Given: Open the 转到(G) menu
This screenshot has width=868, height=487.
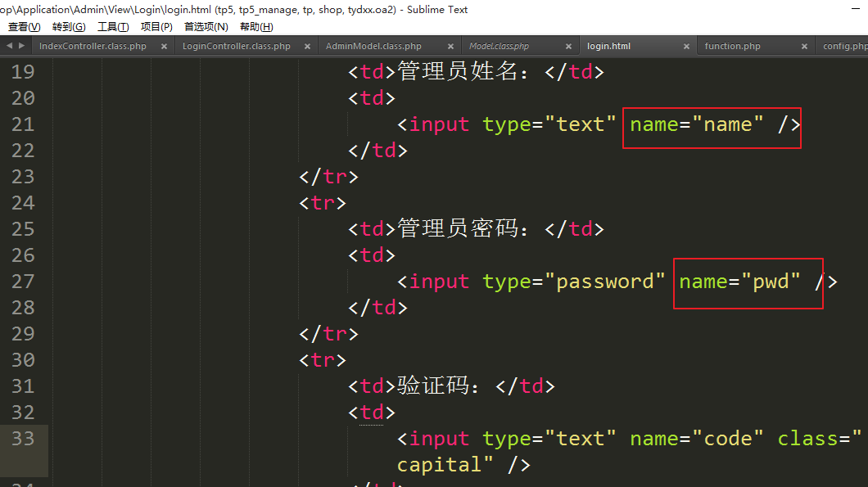Looking at the screenshot, I should [69, 27].
